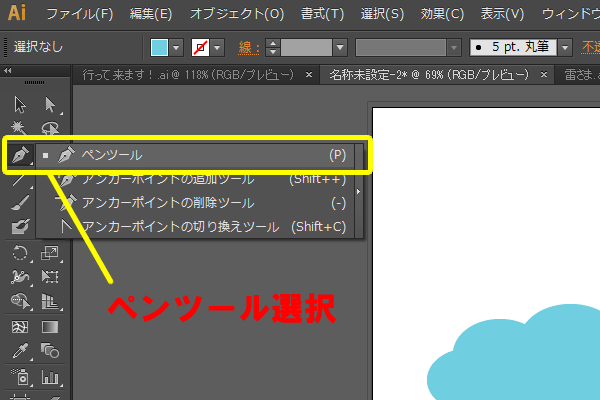Open the stroke weight dropdown
Image resolution: width=600 pixels, height=400 pixels.
coord(340,48)
